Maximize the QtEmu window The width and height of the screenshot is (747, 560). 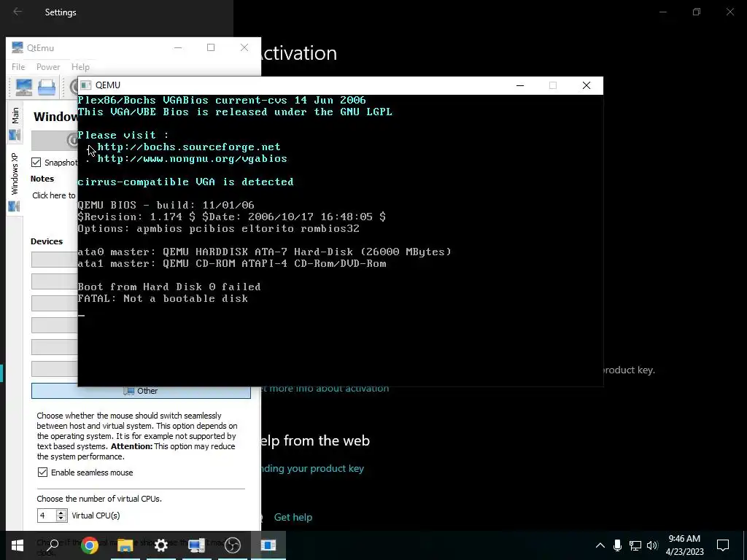[x=211, y=47]
